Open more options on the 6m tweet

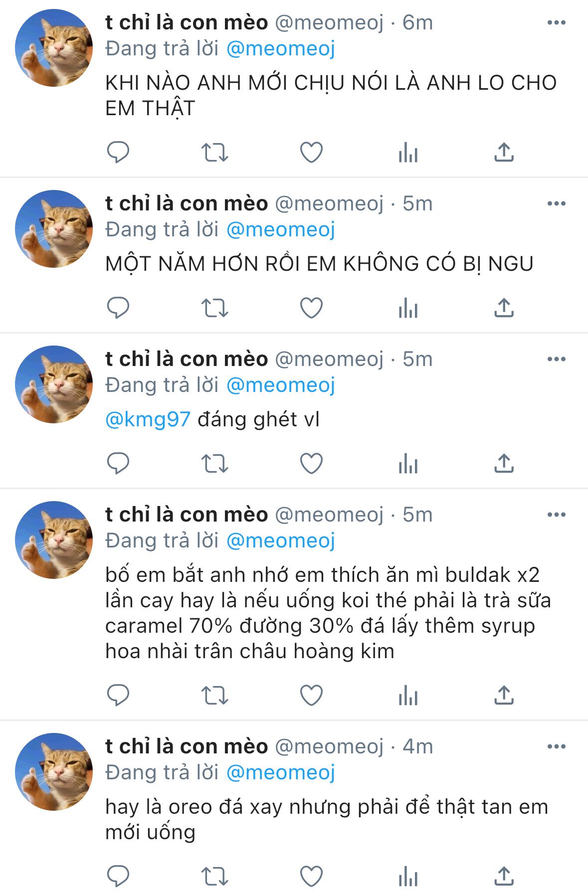point(556,22)
